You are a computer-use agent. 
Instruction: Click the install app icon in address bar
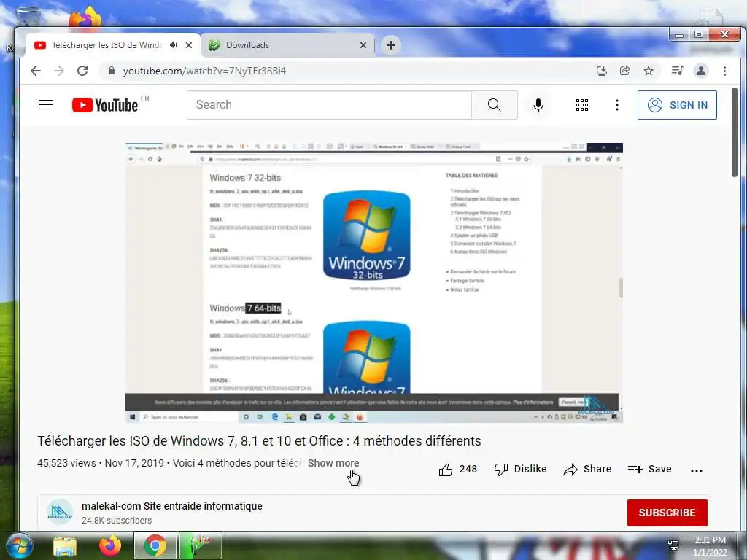tap(602, 71)
